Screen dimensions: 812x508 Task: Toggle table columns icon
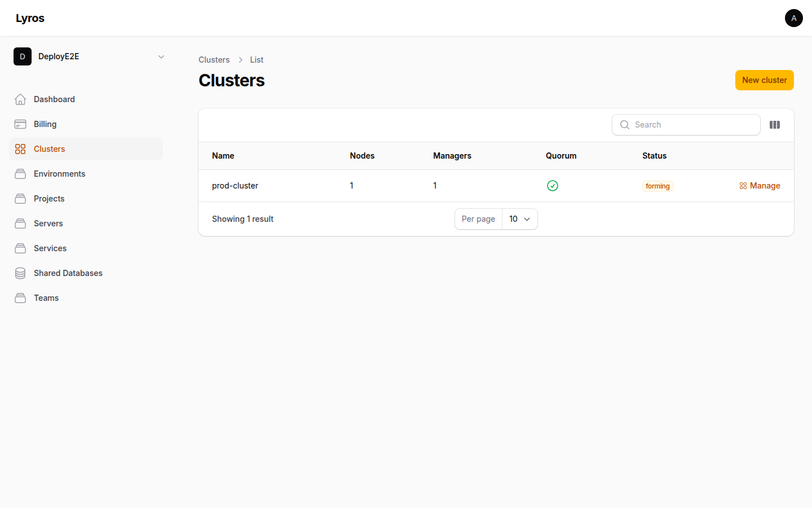tap(775, 125)
